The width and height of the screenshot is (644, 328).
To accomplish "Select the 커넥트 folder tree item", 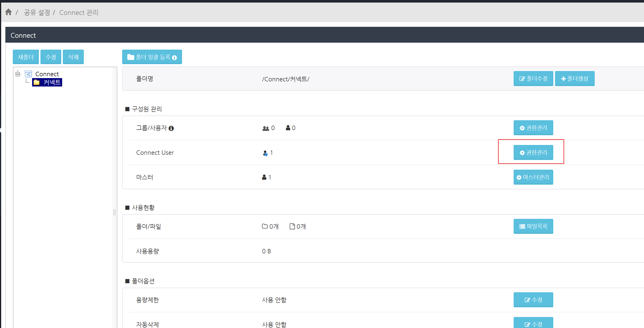I will point(52,82).
